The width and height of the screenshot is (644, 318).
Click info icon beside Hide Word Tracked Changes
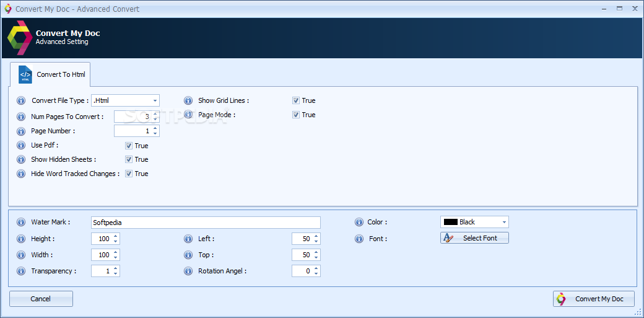21,174
